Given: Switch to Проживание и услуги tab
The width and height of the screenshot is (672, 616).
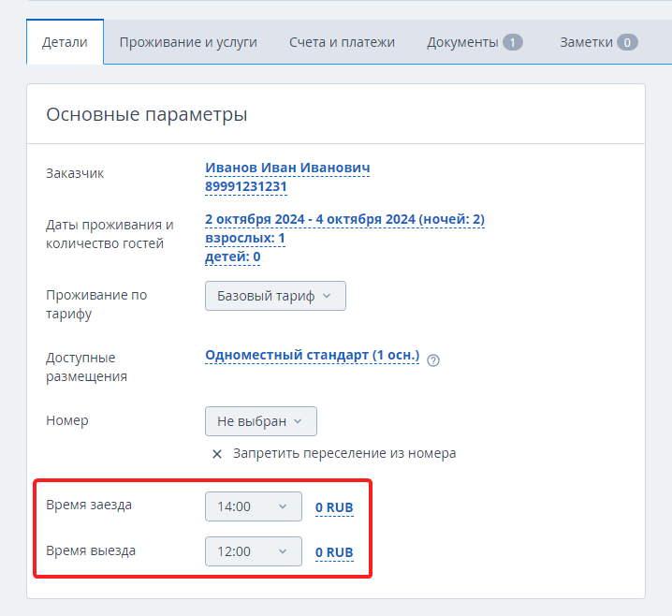Looking at the screenshot, I should tap(188, 42).
